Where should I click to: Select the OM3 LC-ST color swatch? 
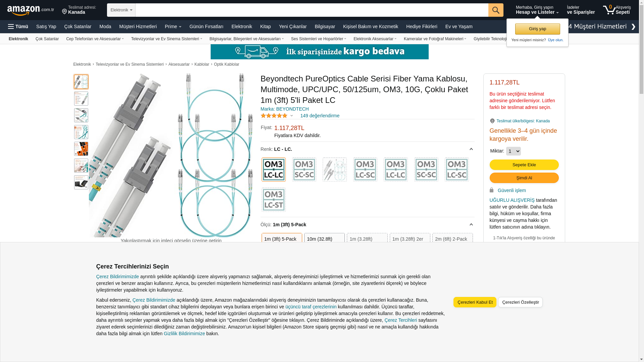(274, 200)
